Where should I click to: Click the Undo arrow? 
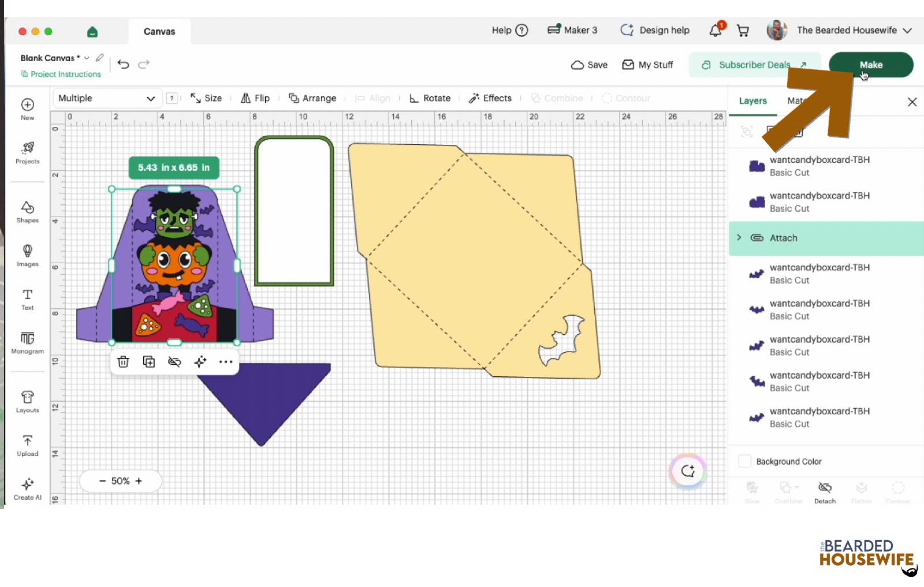tap(123, 64)
